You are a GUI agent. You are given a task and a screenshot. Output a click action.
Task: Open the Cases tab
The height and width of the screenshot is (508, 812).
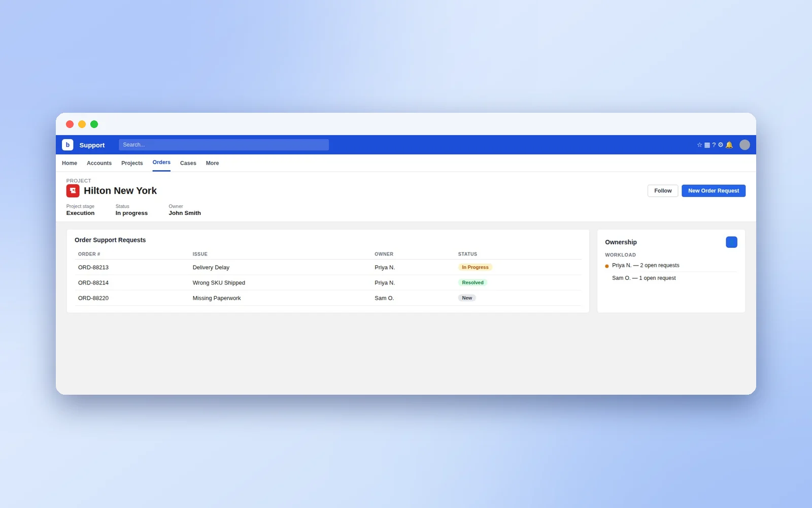pos(188,163)
